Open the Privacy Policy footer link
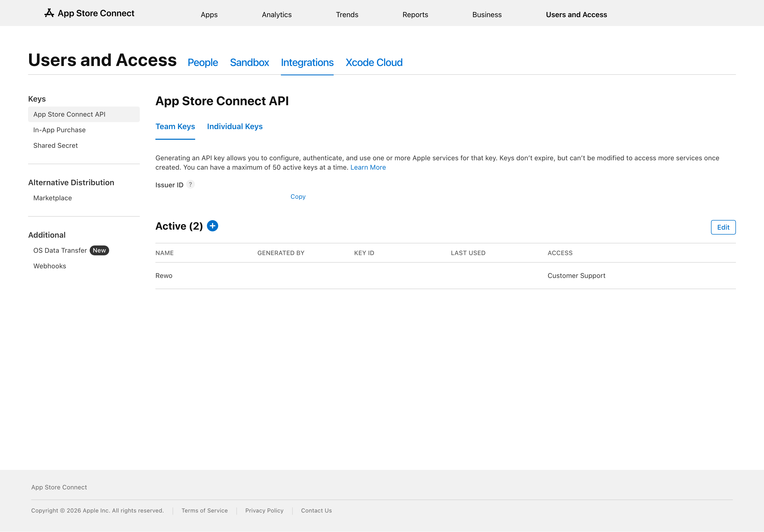Screen dimensions: 764x532 click(x=264, y=510)
